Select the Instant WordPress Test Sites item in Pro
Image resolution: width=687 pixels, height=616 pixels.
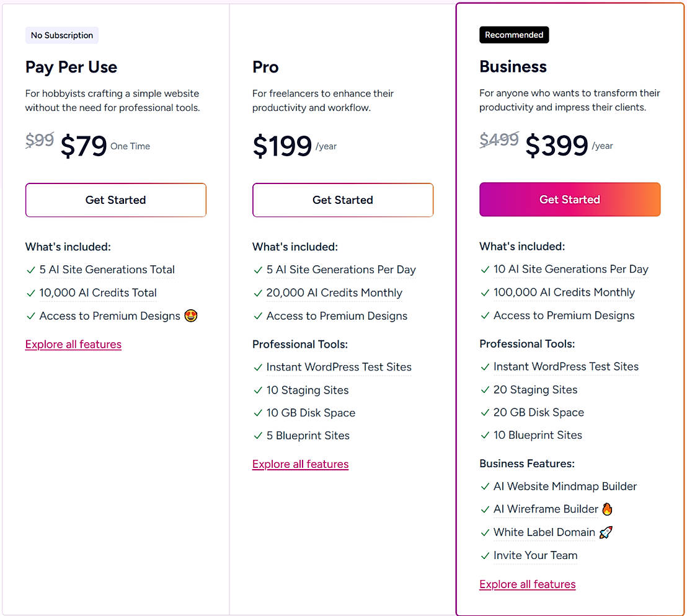(339, 367)
